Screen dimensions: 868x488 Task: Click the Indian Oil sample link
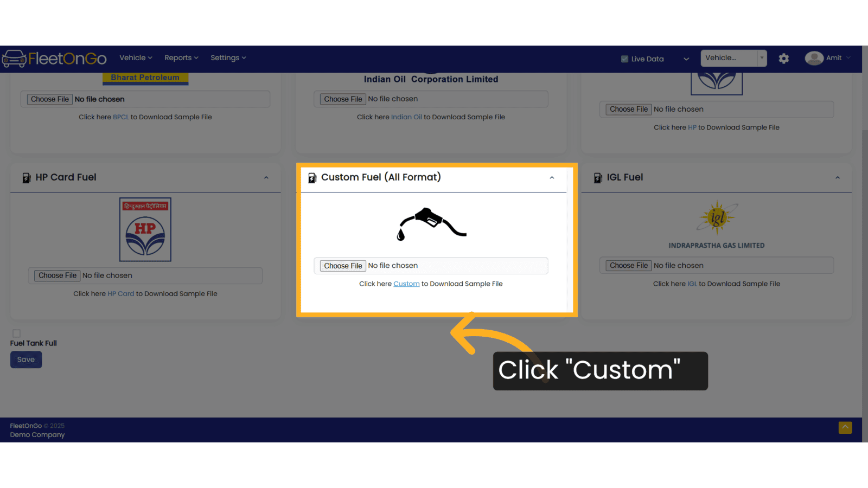pyautogui.click(x=406, y=117)
